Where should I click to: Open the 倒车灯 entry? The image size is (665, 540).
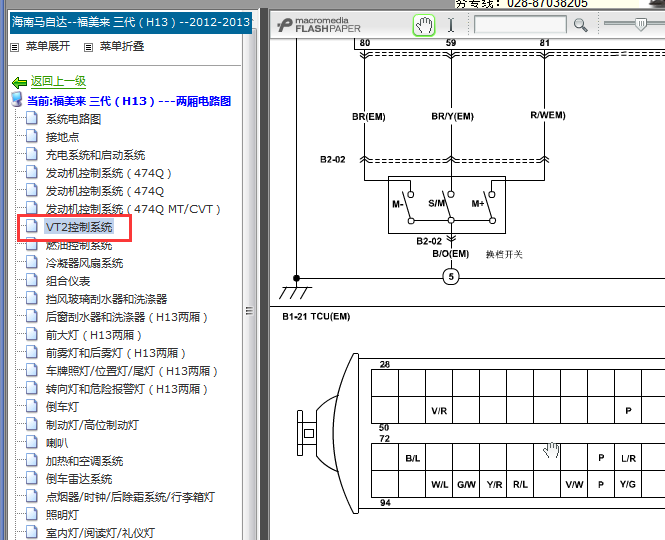tap(62, 407)
